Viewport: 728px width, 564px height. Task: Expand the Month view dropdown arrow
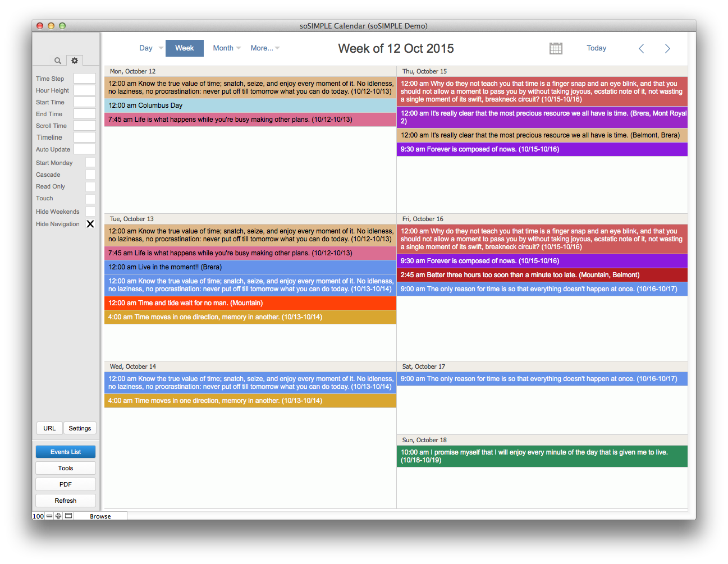click(x=239, y=48)
